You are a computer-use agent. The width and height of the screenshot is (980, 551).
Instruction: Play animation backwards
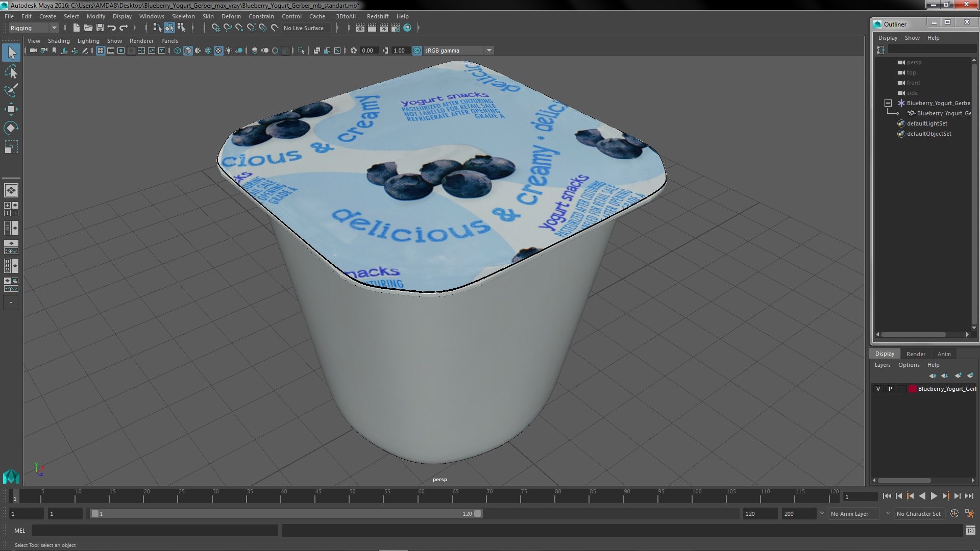click(x=922, y=496)
